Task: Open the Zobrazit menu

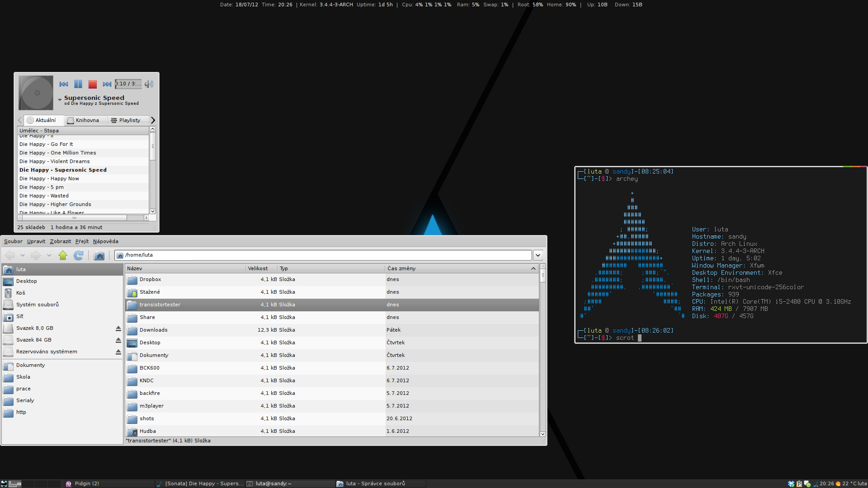Action: click(x=61, y=241)
